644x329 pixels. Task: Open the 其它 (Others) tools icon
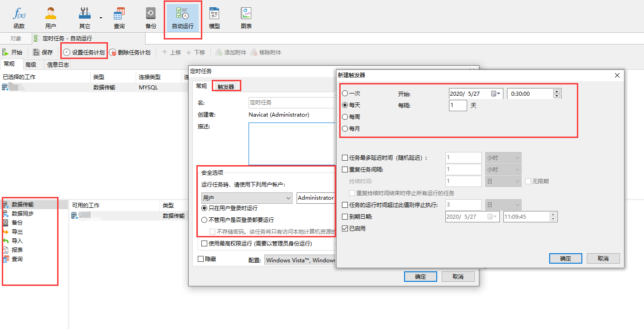pyautogui.click(x=84, y=18)
